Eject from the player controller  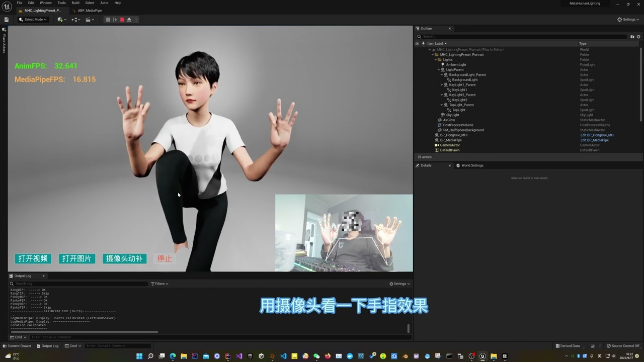click(x=129, y=20)
